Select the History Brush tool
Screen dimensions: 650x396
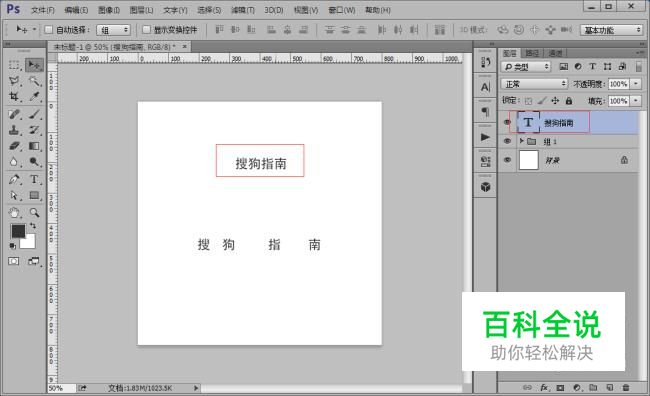coord(34,130)
